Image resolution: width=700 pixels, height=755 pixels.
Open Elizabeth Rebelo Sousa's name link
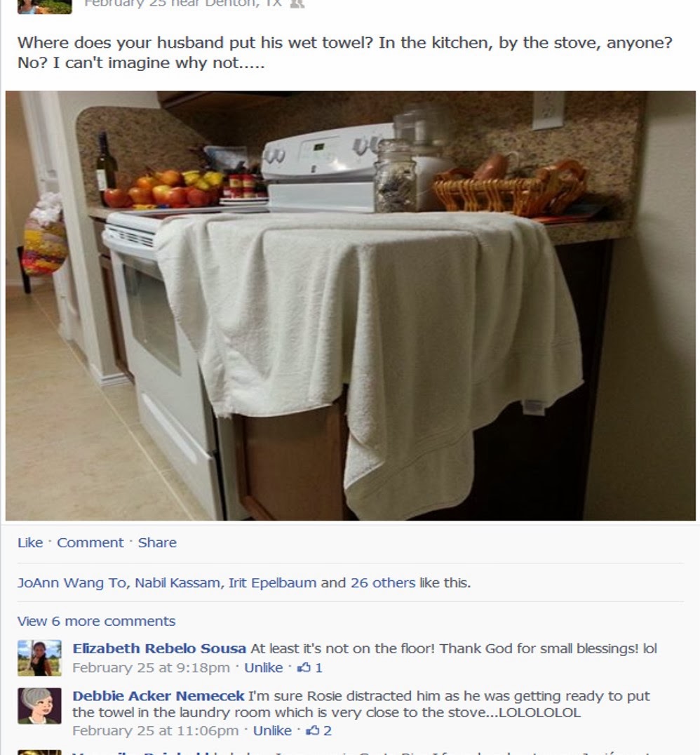coord(159,648)
